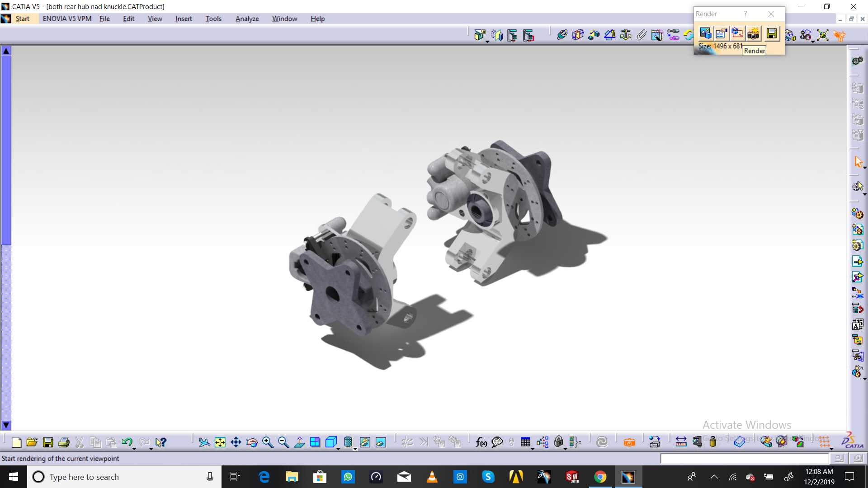The height and width of the screenshot is (488, 868).
Task: Click the Windows taskbar search box
Action: coord(124,477)
